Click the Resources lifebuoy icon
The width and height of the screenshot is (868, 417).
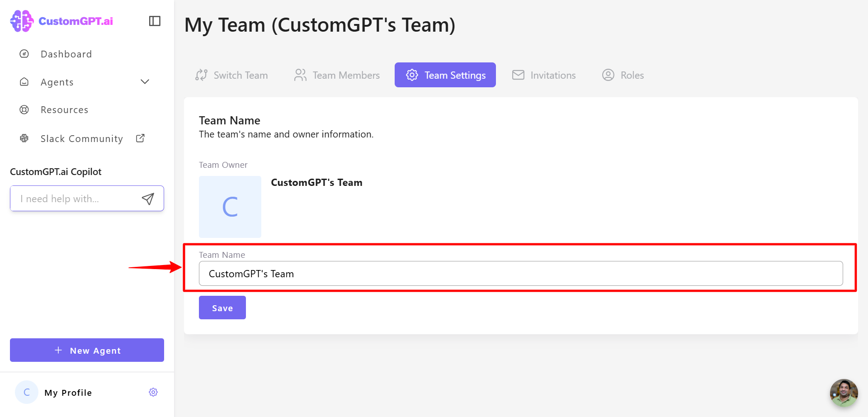pyautogui.click(x=24, y=109)
